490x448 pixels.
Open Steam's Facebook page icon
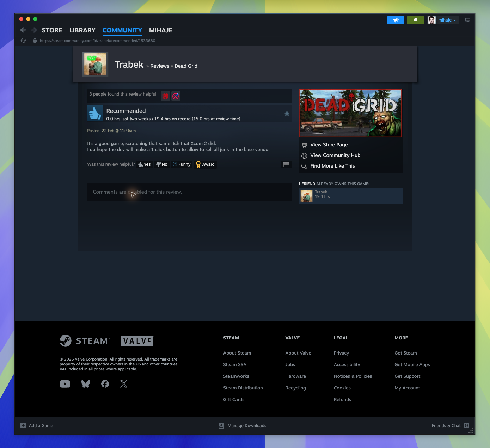pyautogui.click(x=105, y=384)
